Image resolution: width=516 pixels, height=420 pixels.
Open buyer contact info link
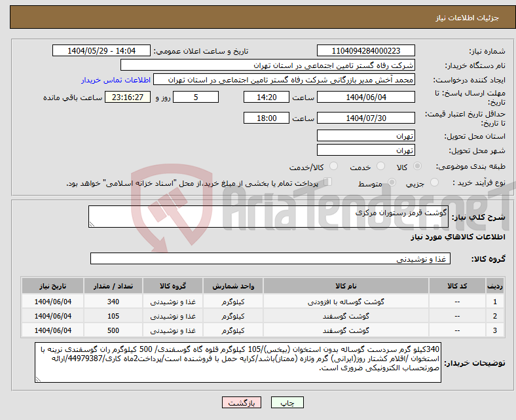coord(116,80)
